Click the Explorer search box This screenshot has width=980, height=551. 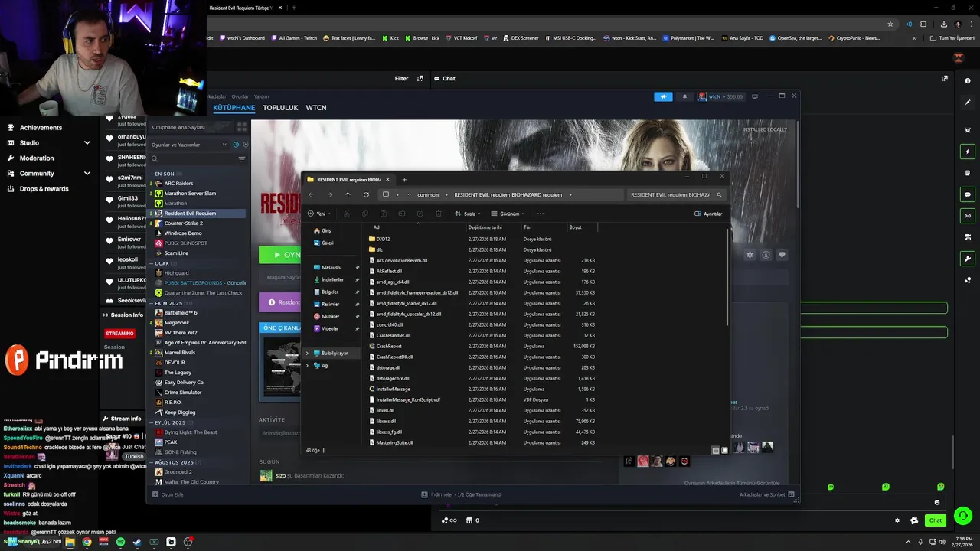point(675,194)
